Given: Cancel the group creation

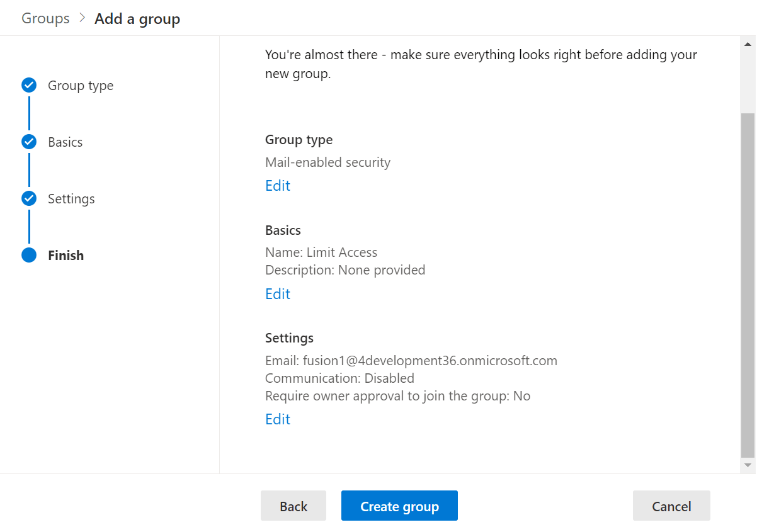Looking at the screenshot, I should coord(671,506).
